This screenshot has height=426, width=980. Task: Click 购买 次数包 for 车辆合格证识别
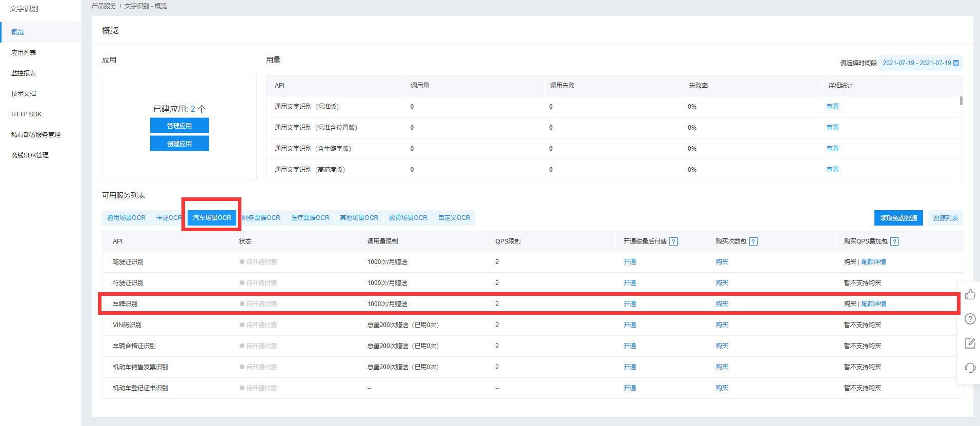coord(722,346)
